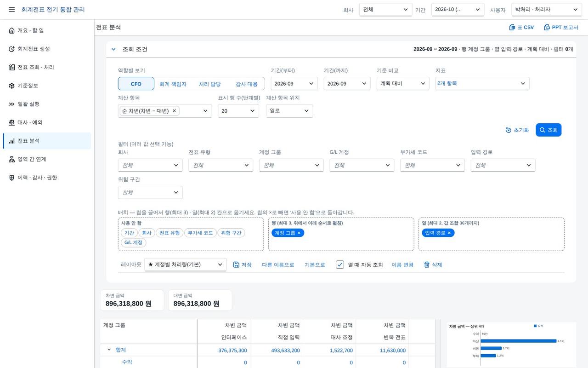Click the 전표 조회 · 처리 document icon

click(x=12, y=67)
